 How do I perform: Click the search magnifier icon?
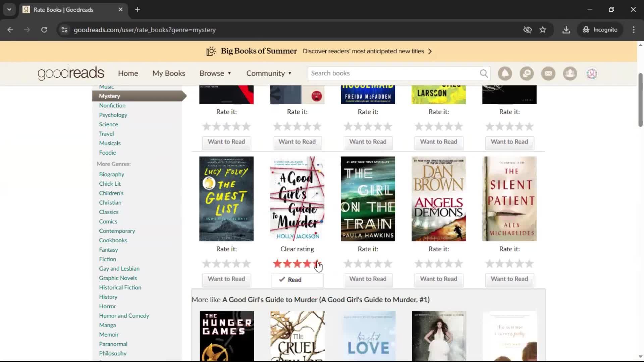tap(484, 73)
